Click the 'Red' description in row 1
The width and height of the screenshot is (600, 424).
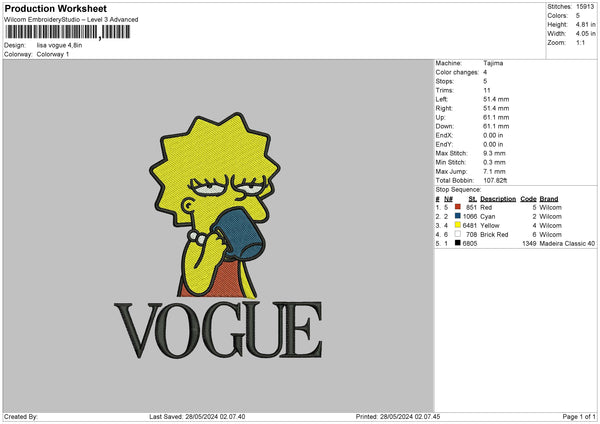(x=486, y=207)
